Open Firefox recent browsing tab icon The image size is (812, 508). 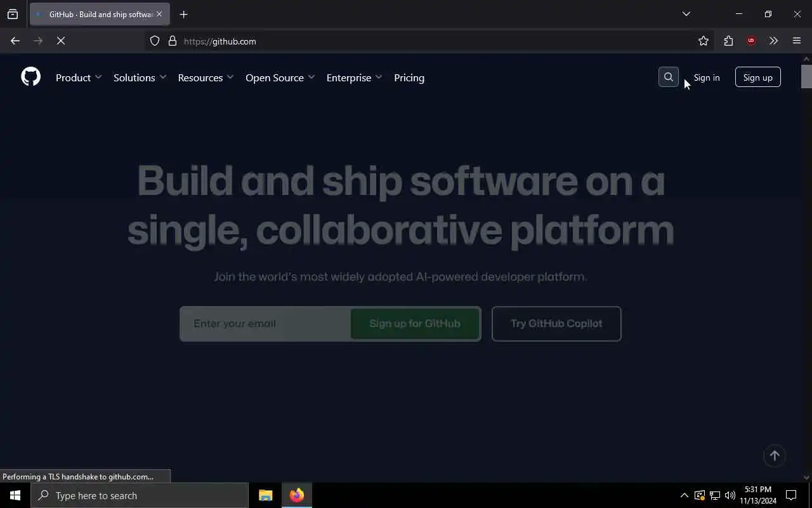13,14
